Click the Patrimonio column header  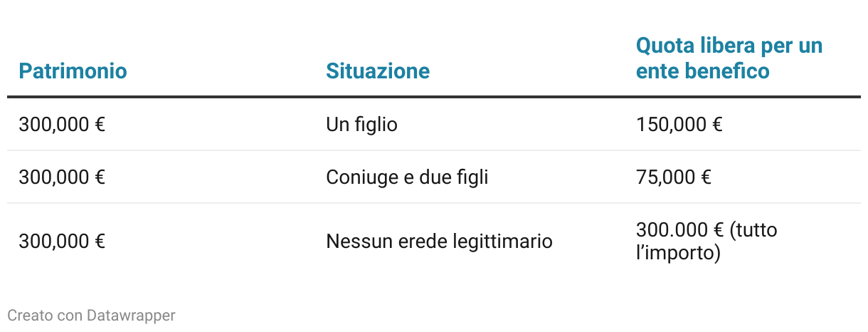point(73,71)
